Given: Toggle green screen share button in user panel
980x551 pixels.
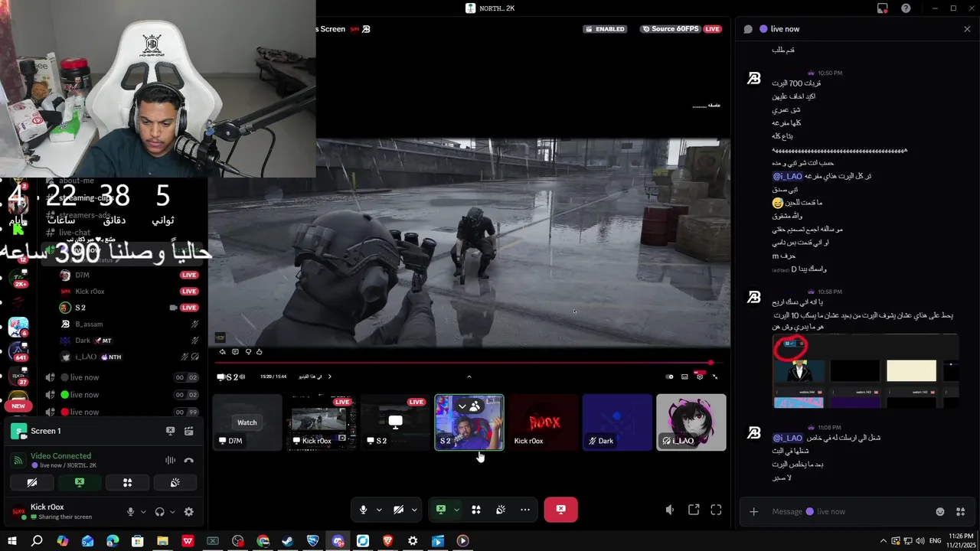Looking at the screenshot, I should (80, 483).
